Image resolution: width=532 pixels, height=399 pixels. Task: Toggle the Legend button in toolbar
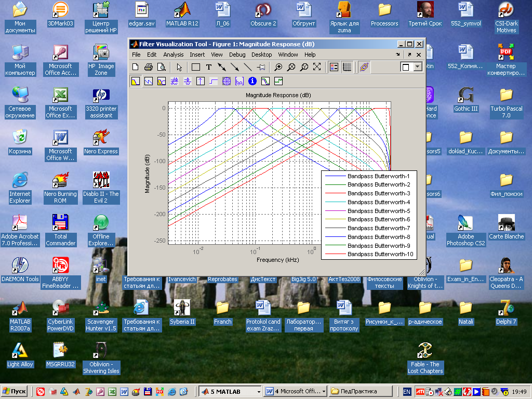click(x=334, y=67)
